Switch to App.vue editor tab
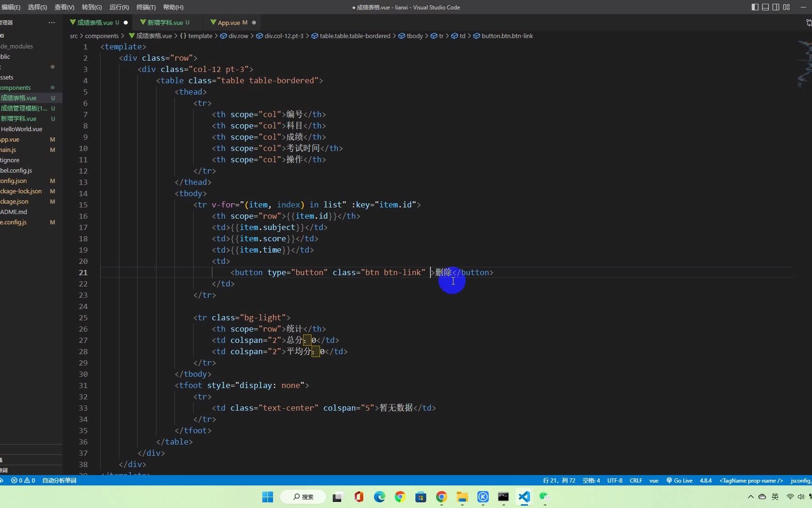Viewport: 812px width, 508px height. pyautogui.click(x=232, y=23)
